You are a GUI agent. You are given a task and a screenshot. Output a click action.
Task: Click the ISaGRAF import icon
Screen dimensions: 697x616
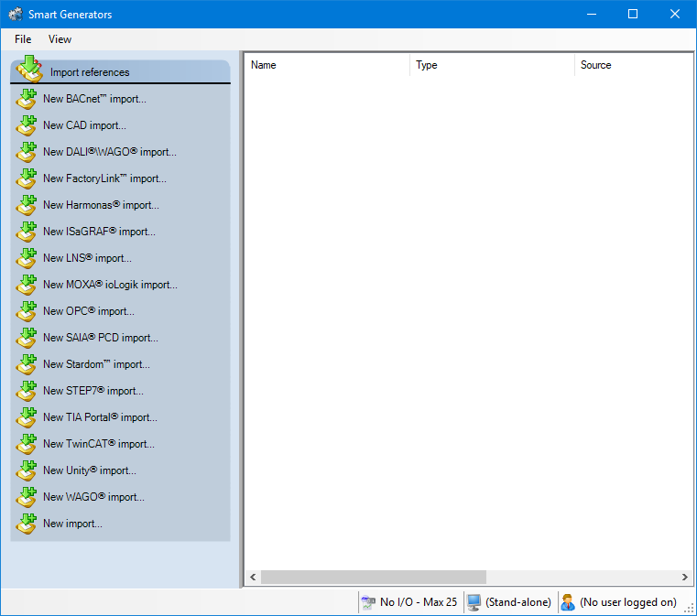(27, 232)
